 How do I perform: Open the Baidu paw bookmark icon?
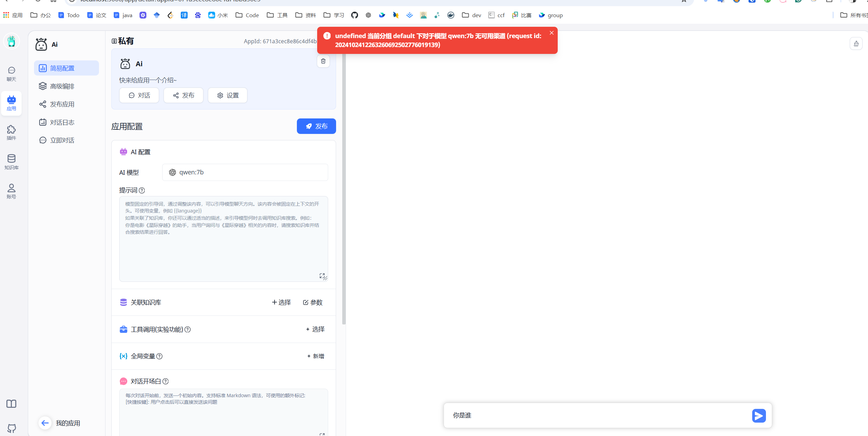tap(198, 15)
